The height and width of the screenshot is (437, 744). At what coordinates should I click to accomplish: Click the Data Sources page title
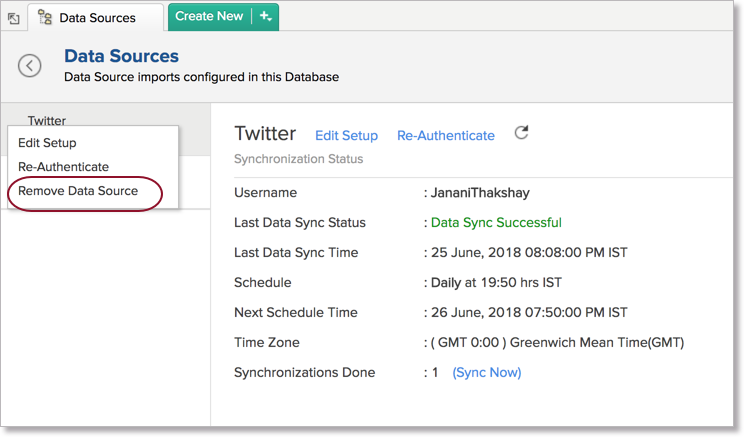point(121,57)
